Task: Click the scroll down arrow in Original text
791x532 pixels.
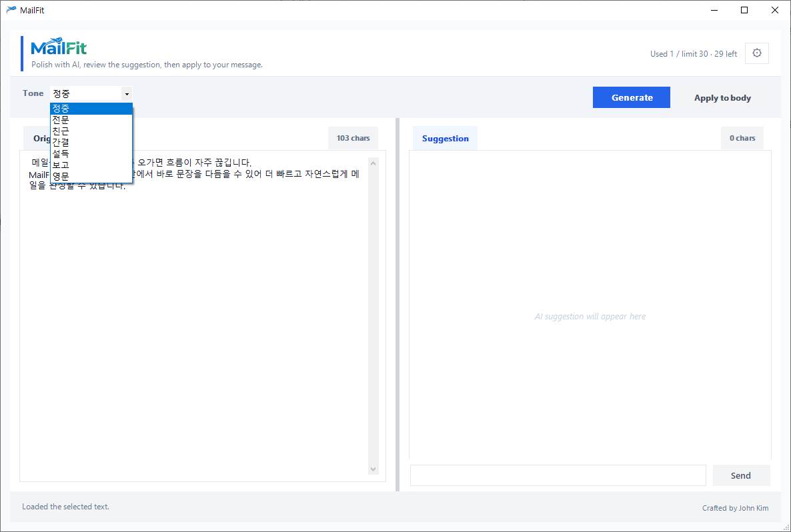Action: pos(373,469)
